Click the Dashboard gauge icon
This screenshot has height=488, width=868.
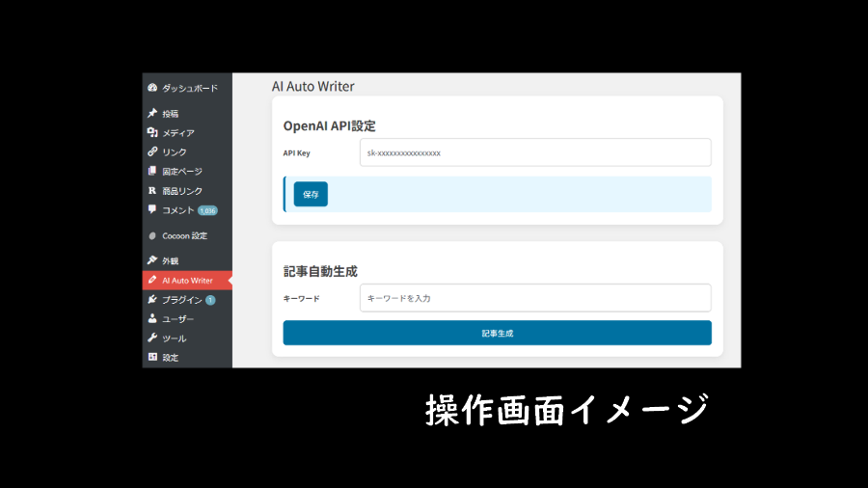coord(152,88)
